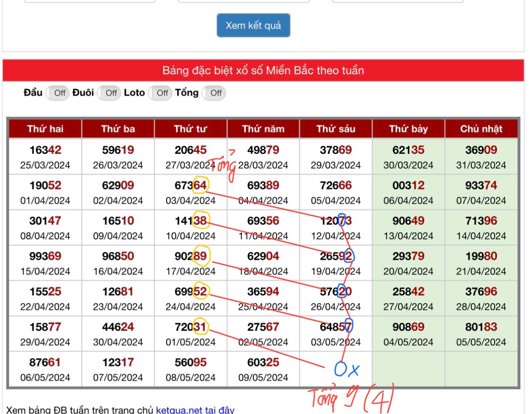Click the Thứ bảy column header
The width and height of the screenshot is (532, 414).
(408, 129)
